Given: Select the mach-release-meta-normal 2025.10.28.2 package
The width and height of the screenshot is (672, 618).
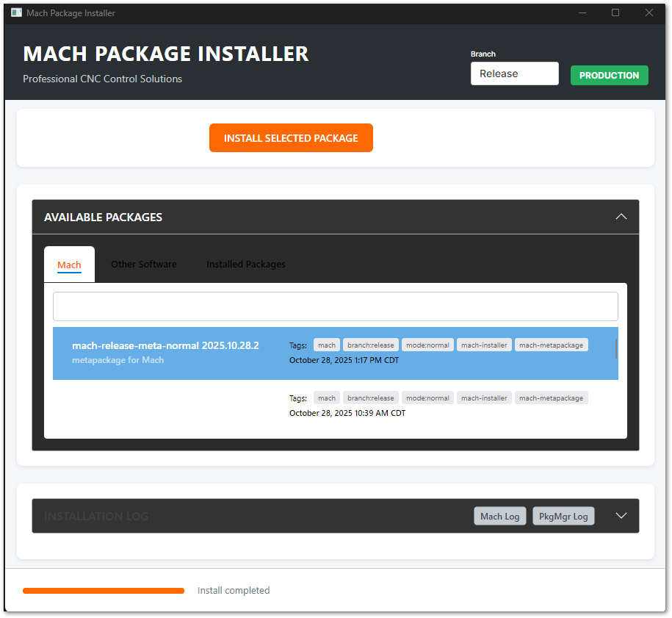Looking at the screenshot, I should coord(335,353).
